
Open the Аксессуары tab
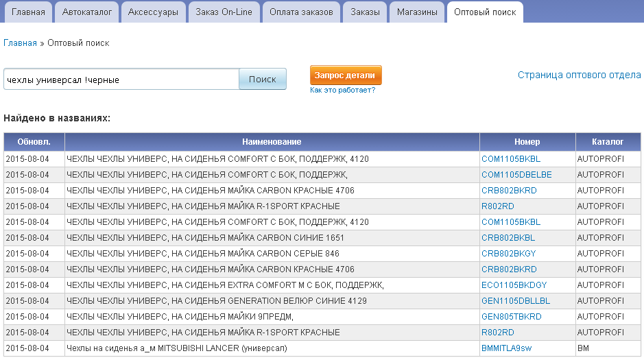pos(154,12)
